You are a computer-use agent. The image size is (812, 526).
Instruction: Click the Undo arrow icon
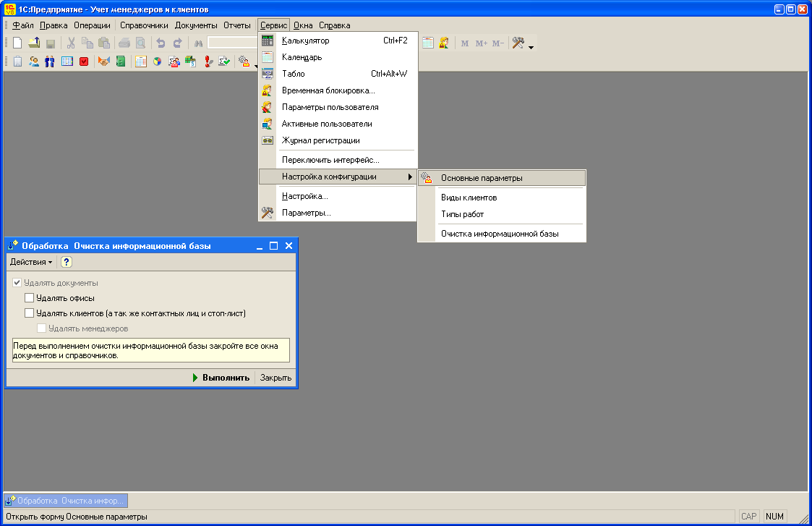161,43
